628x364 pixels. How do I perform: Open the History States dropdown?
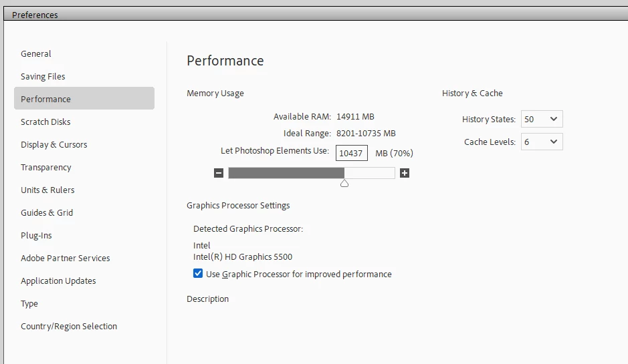[542, 119]
